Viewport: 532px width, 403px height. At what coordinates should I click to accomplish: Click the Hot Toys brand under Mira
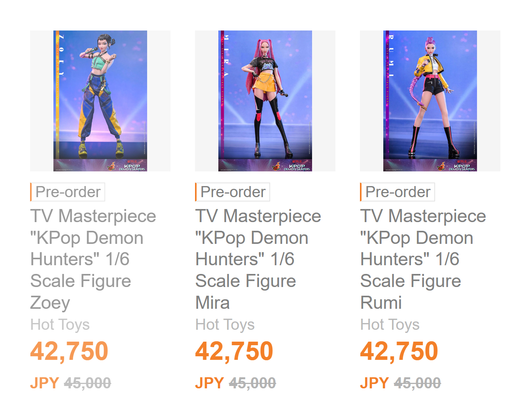225,325
